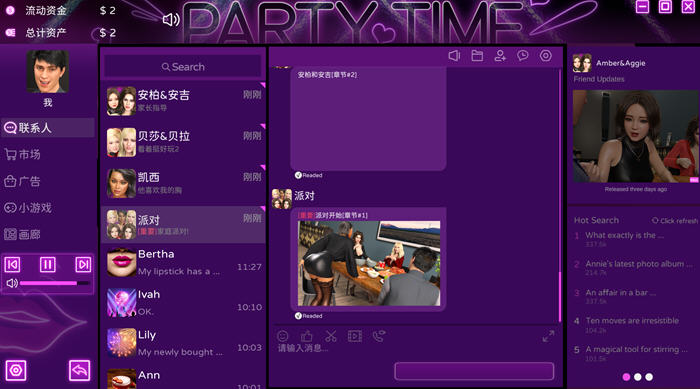The image size is (700, 389).
Task: Open the chat history bubble icon
Action: pos(523,56)
